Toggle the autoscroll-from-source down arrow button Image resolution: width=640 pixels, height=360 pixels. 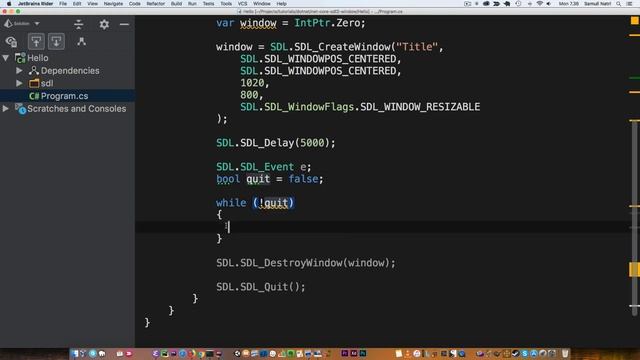pyautogui.click(x=56, y=41)
